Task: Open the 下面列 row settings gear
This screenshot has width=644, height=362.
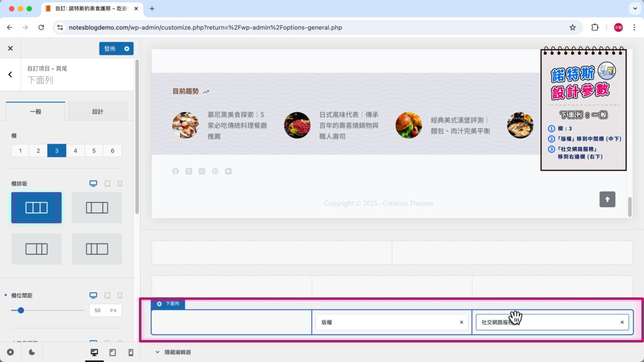Action: coord(159,304)
